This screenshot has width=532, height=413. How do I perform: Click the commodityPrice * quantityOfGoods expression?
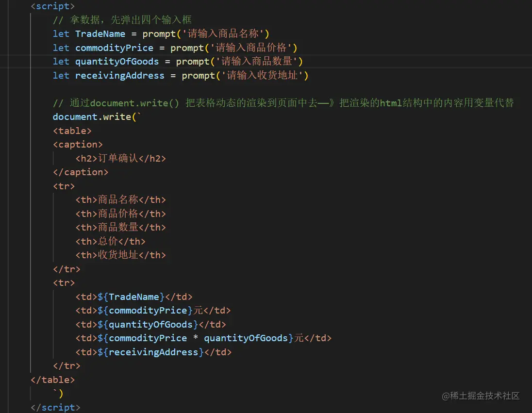click(x=198, y=338)
